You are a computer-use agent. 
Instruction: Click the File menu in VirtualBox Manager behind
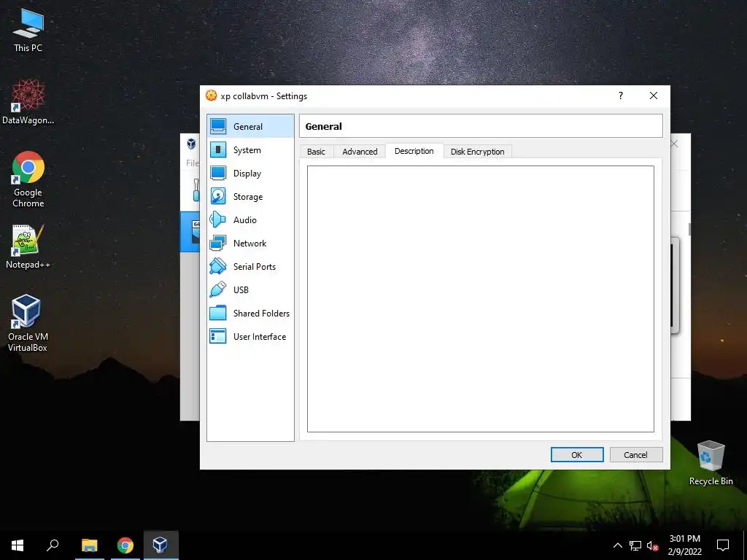coord(192,163)
